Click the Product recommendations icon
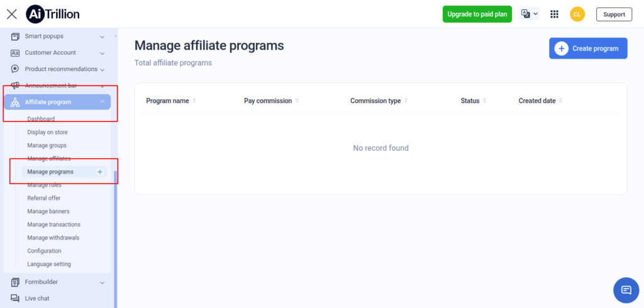 [15, 69]
